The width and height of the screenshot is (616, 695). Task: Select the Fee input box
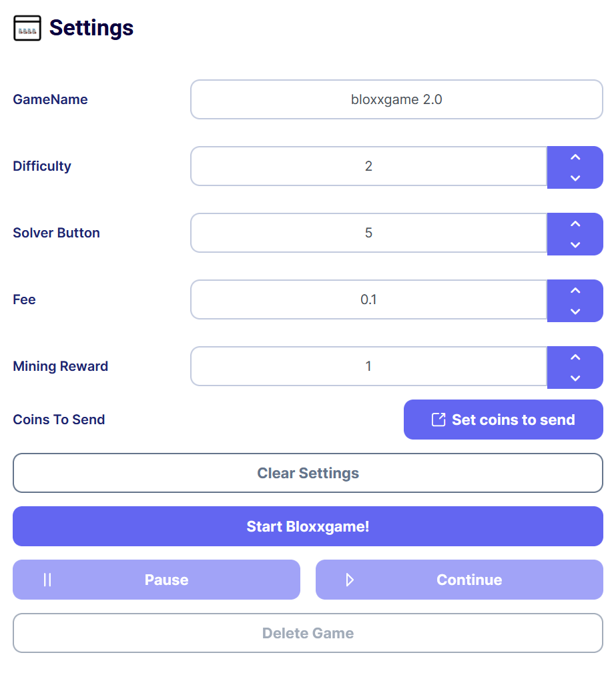tap(368, 299)
